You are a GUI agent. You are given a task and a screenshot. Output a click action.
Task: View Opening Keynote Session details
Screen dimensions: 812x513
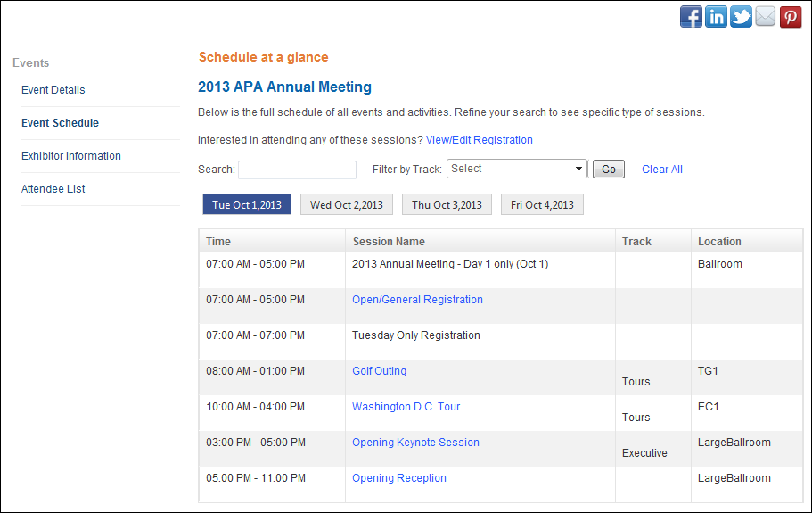[x=415, y=443]
